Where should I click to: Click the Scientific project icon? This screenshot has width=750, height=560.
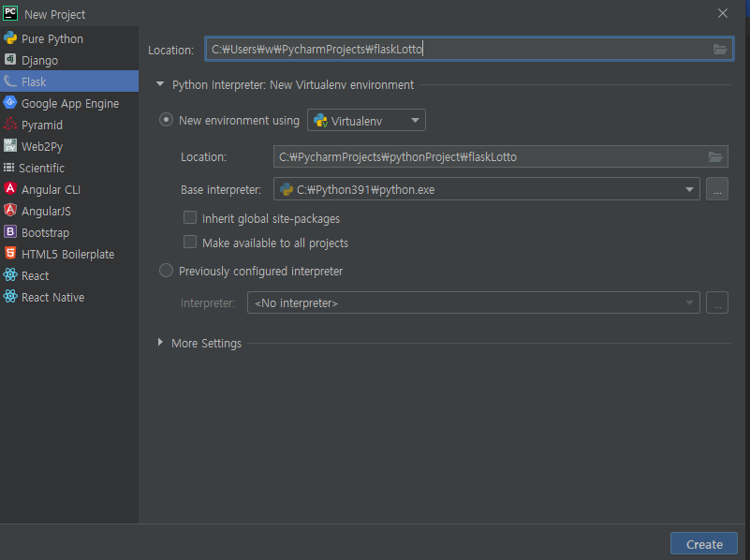point(9,168)
